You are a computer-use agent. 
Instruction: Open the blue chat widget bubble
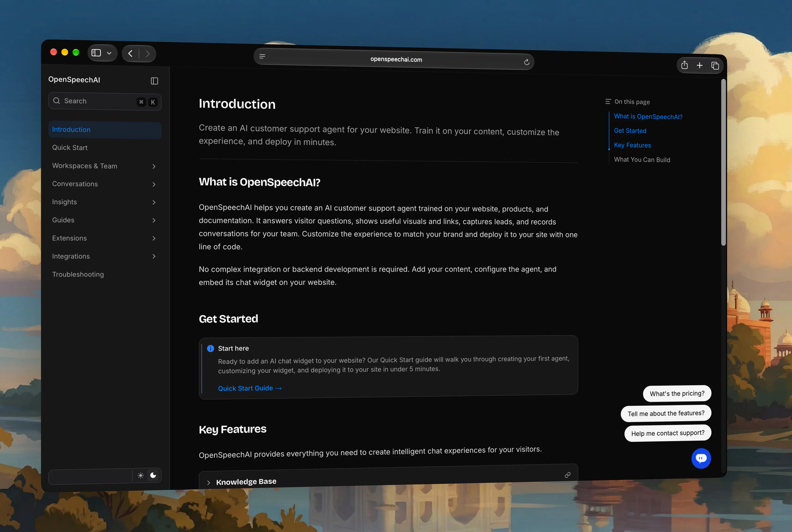(701, 458)
